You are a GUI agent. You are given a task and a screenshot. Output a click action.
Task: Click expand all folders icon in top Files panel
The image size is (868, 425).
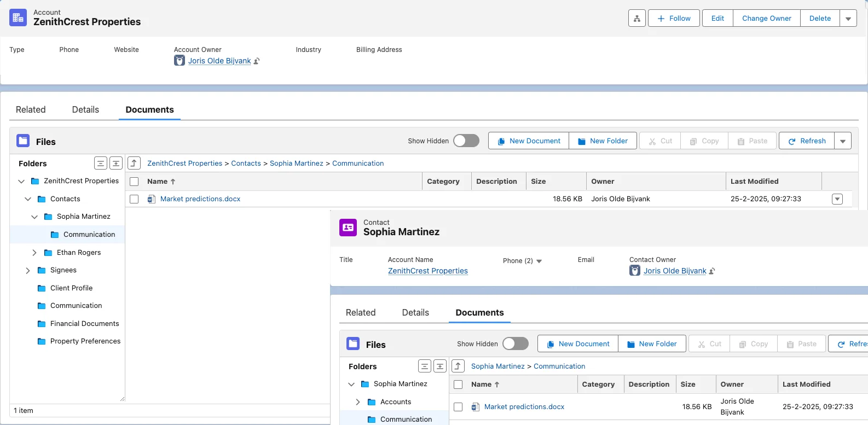click(116, 163)
